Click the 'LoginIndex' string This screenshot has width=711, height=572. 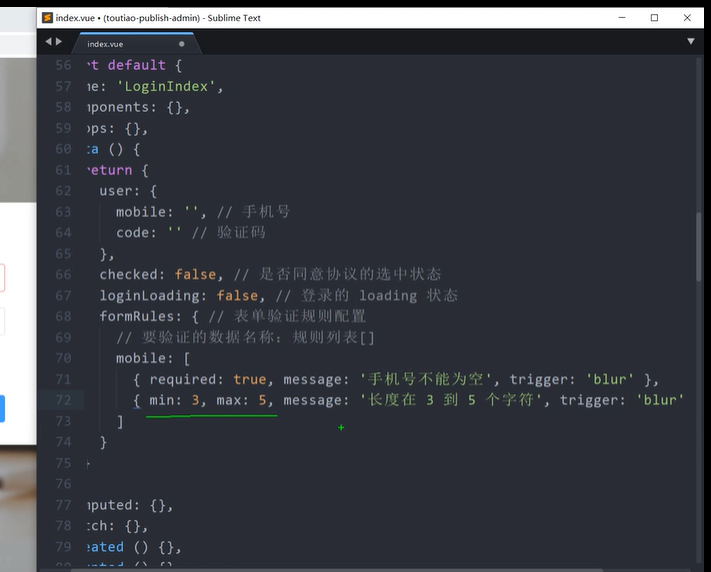[166, 86]
